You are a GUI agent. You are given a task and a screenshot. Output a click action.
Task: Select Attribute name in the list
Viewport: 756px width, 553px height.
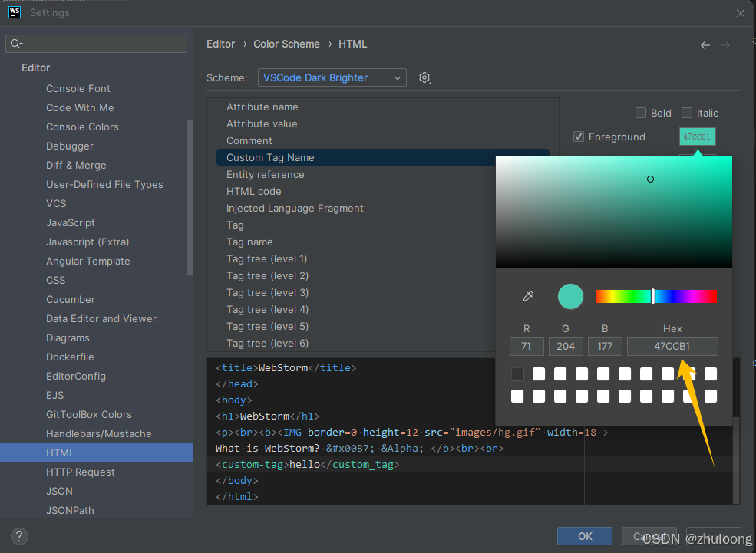pyautogui.click(x=262, y=107)
